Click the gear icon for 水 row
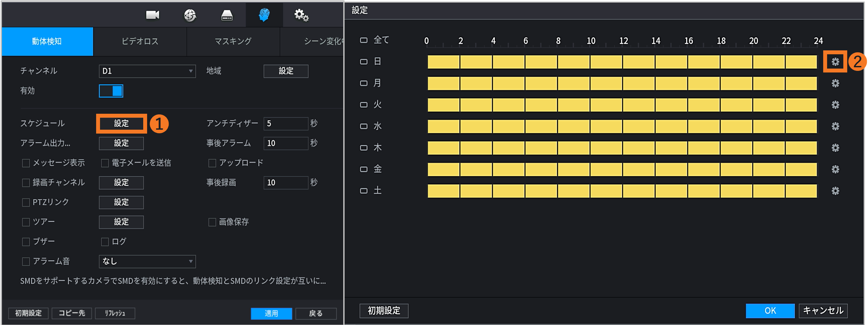 tap(835, 126)
